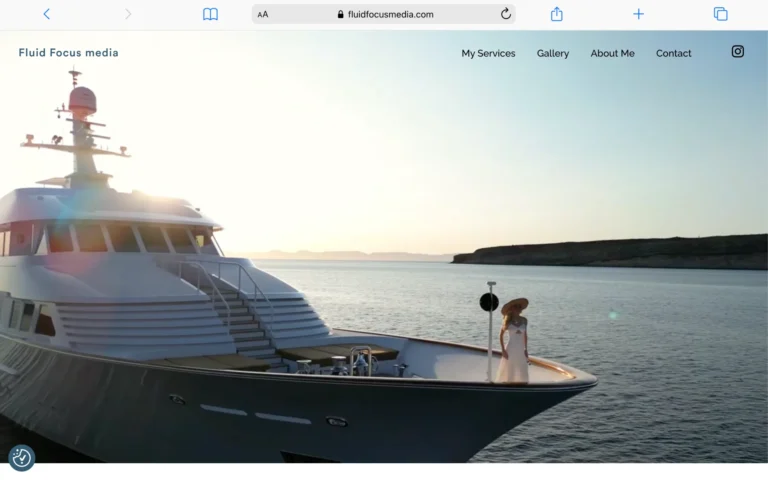768x480 pixels.
Task: Reload the page with the refresh icon
Action: [x=506, y=14]
